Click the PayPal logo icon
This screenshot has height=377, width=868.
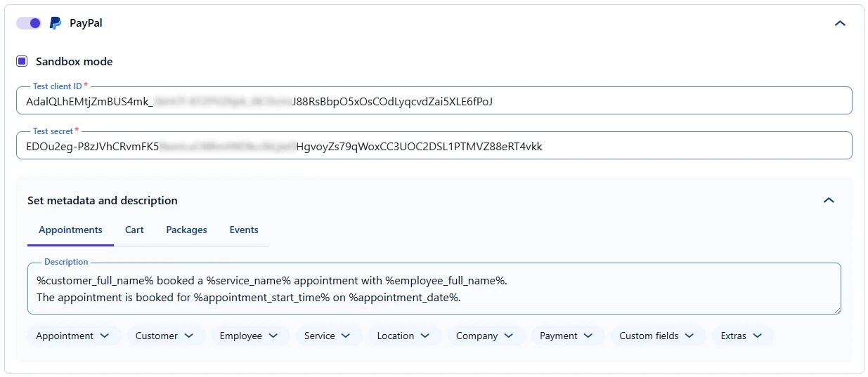coord(56,23)
